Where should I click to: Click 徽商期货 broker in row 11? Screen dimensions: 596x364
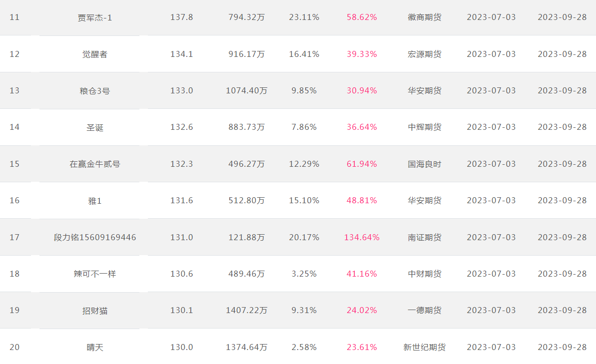425,17
